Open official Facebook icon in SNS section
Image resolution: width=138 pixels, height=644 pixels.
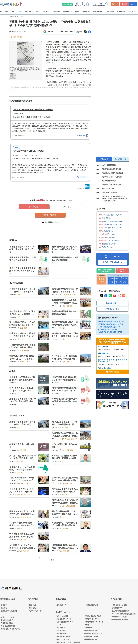(x=106, y=295)
